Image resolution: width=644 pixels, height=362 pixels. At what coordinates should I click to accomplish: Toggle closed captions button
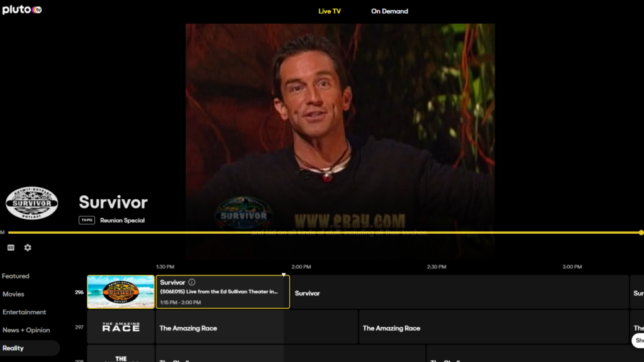(11, 248)
